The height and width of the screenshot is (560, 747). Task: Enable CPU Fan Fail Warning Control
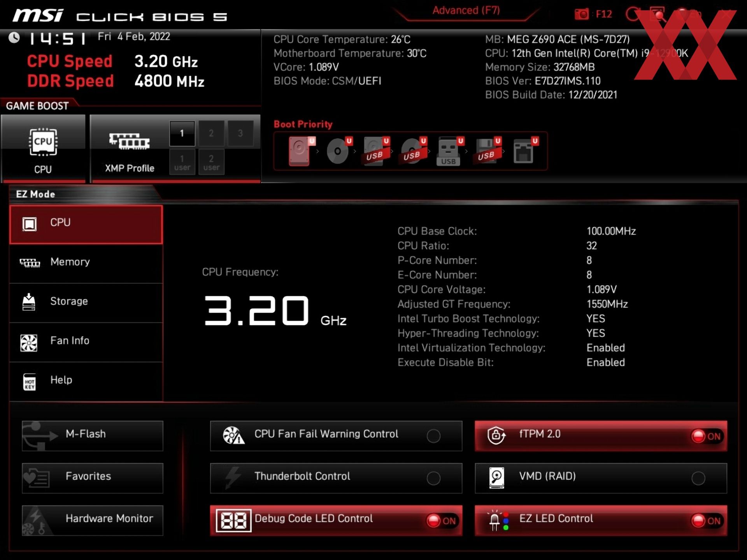coord(433,435)
